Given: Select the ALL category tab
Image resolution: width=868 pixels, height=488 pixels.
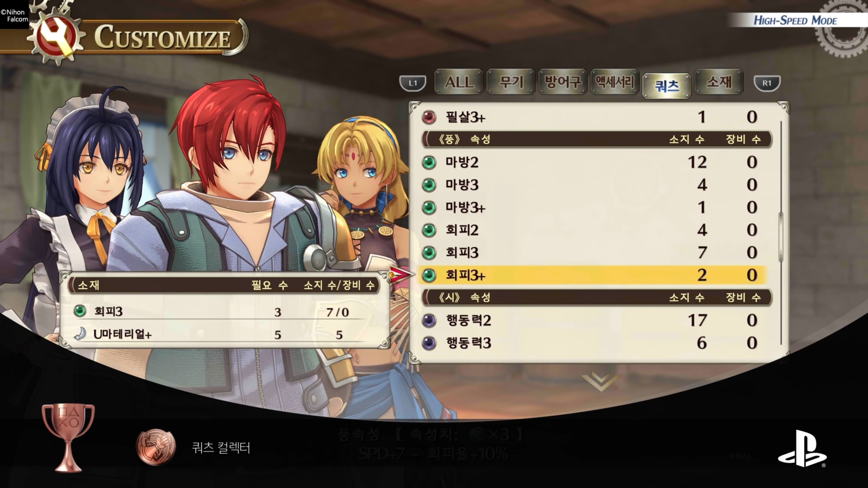Looking at the screenshot, I should tap(459, 82).
